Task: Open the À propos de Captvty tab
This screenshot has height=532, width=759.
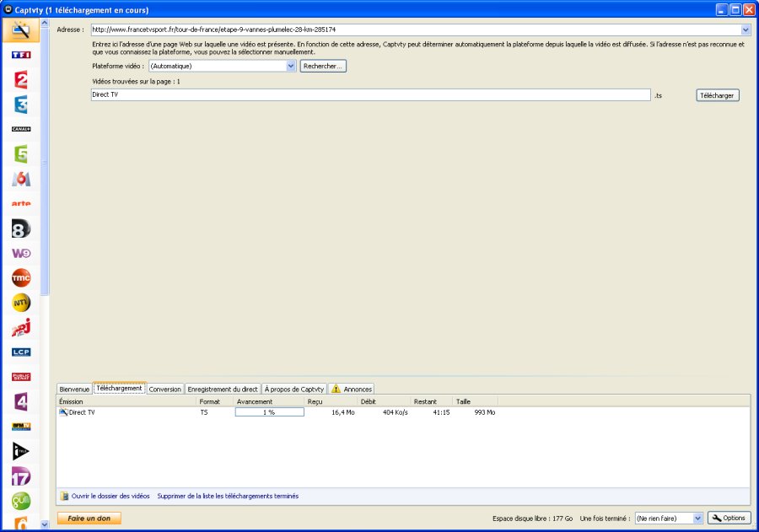Action: pyautogui.click(x=294, y=390)
